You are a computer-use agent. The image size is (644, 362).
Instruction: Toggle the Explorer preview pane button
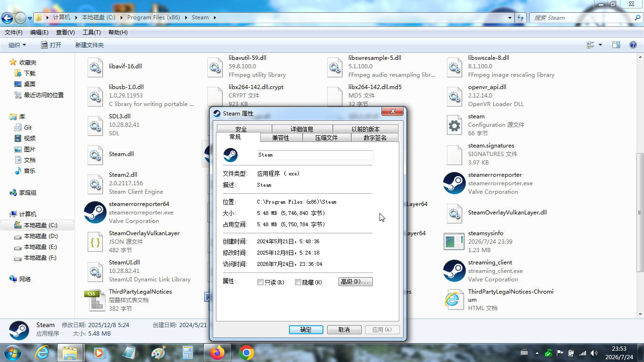(x=616, y=45)
